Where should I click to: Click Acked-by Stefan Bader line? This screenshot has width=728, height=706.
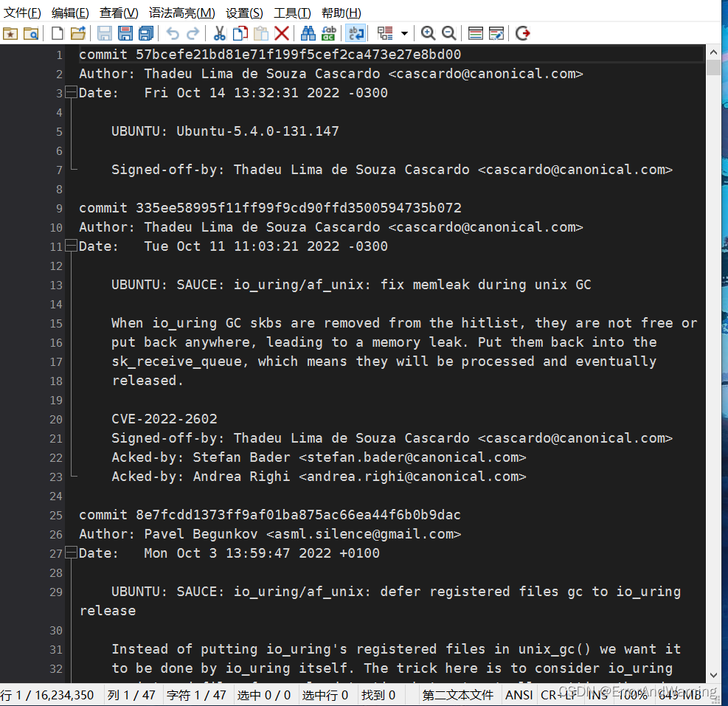(x=319, y=457)
